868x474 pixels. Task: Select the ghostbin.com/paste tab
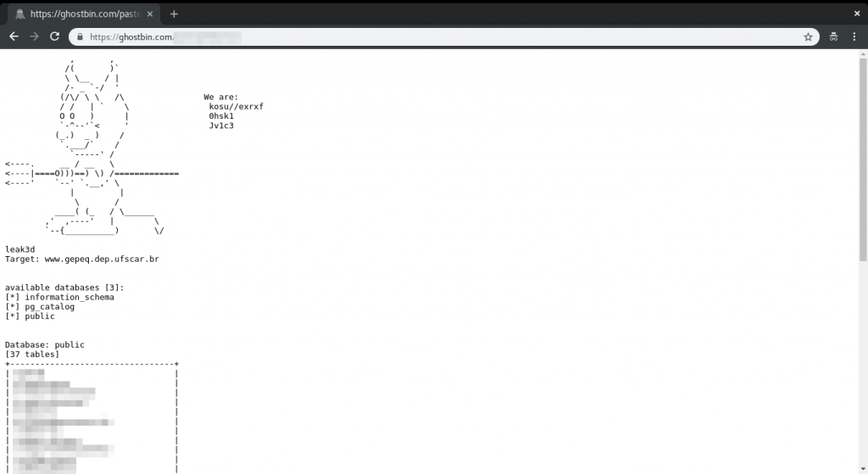pyautogui.click(x=84, y=14)
